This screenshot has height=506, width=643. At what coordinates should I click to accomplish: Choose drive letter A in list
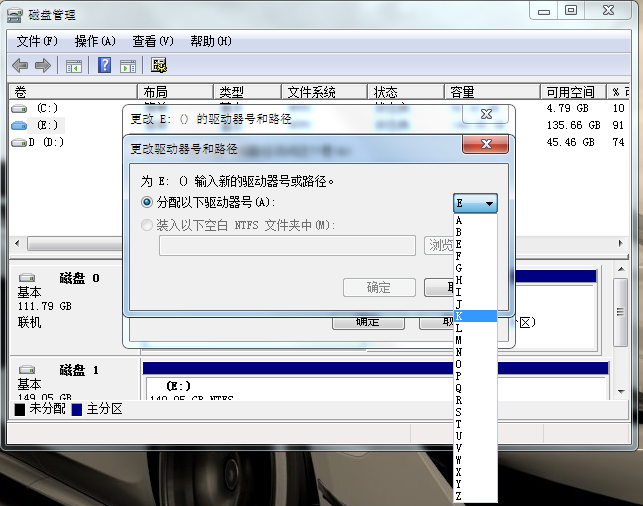(475, 220)
